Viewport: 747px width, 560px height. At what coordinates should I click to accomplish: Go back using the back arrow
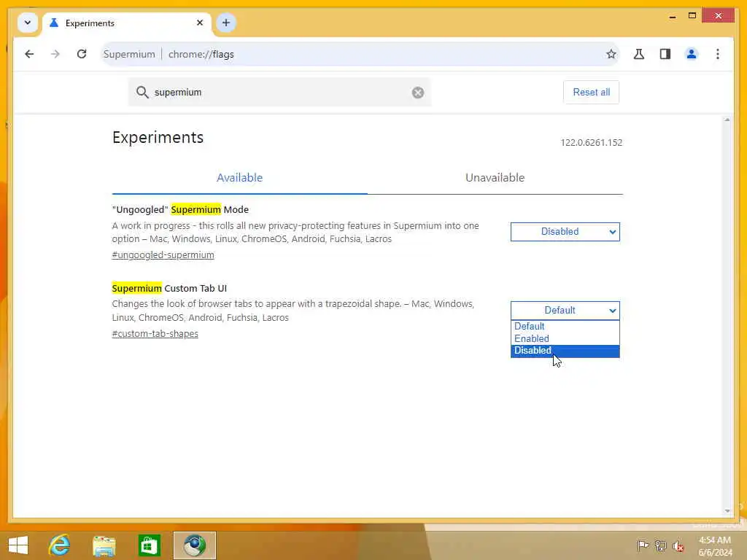(x=29, y=54)
